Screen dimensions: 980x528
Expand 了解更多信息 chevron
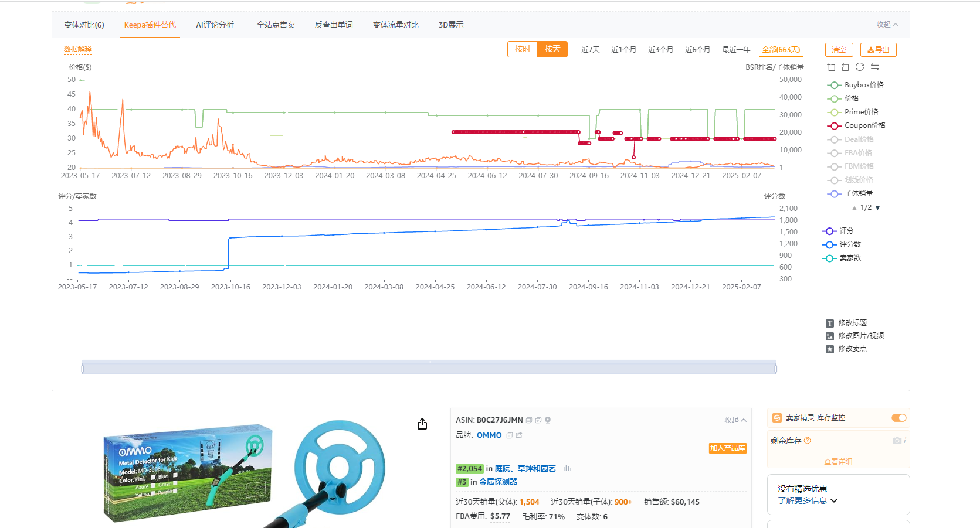pos(835,500)
